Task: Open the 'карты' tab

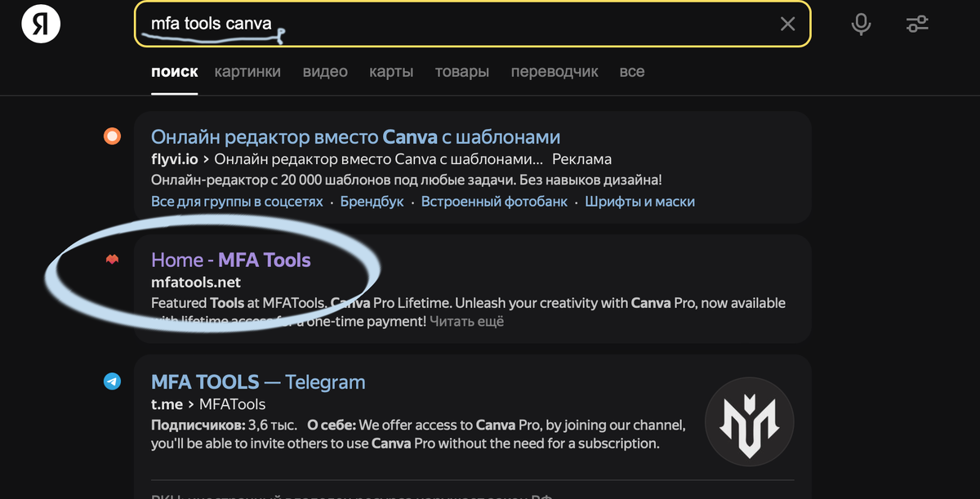Action: (390, 72)
